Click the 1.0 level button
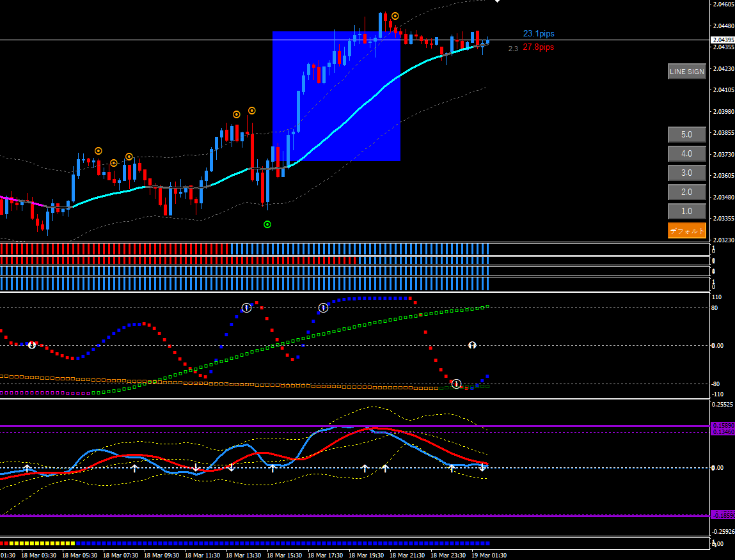 click(x=686, y=212)
